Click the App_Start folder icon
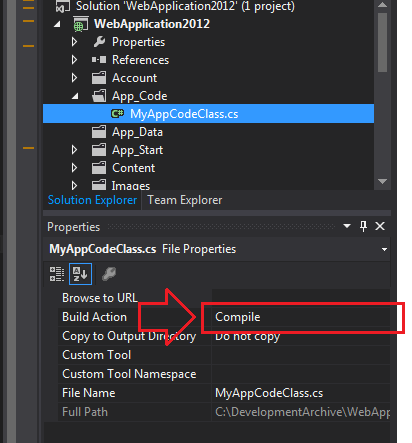 (x=99, y=150)
